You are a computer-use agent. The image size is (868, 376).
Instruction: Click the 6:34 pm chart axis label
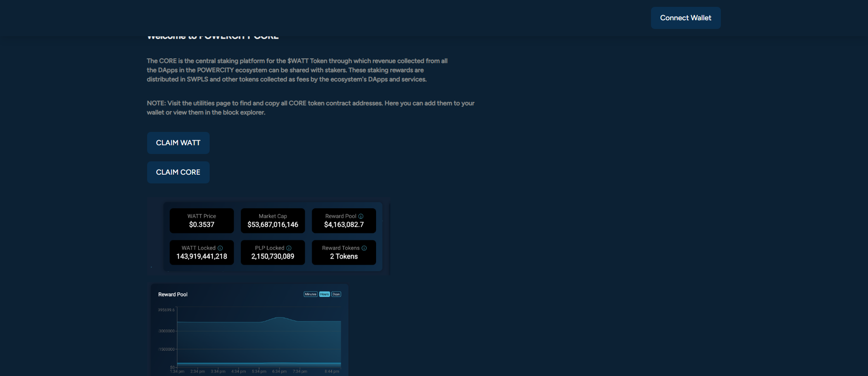coord(280,371)
